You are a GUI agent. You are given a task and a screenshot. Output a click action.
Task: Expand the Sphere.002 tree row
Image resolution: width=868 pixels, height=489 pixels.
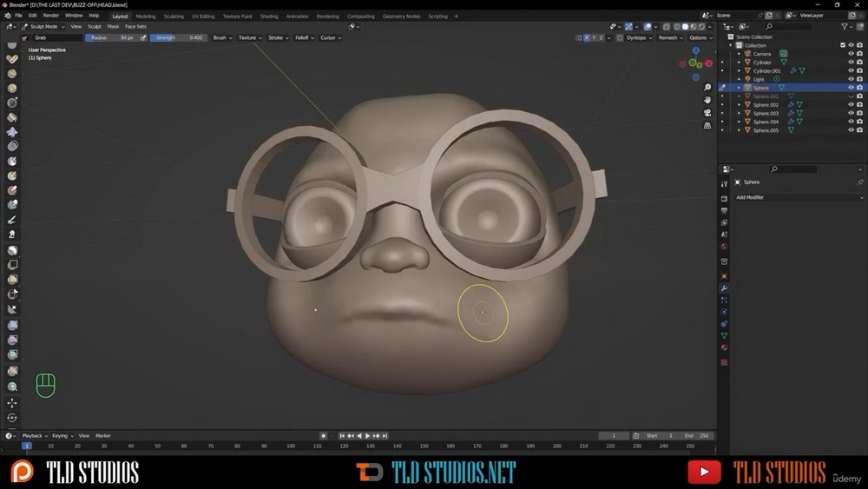coord(739,105)
